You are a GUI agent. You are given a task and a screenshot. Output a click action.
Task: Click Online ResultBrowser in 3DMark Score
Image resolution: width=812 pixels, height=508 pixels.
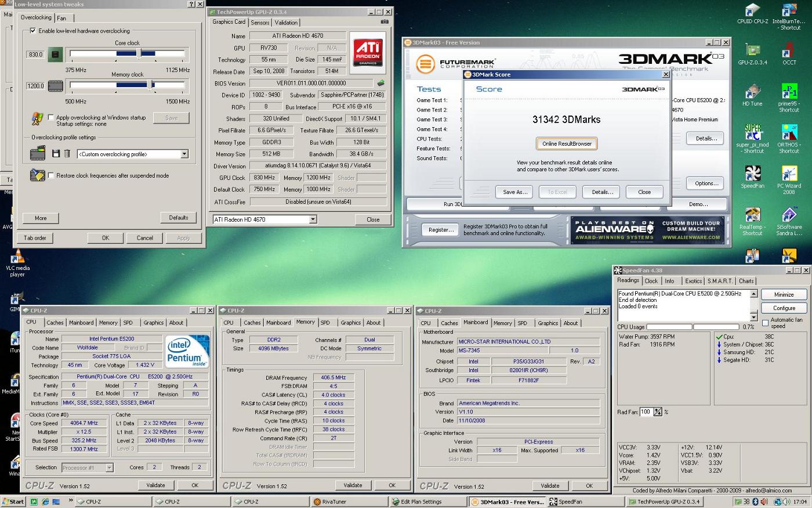click(567, 143)
